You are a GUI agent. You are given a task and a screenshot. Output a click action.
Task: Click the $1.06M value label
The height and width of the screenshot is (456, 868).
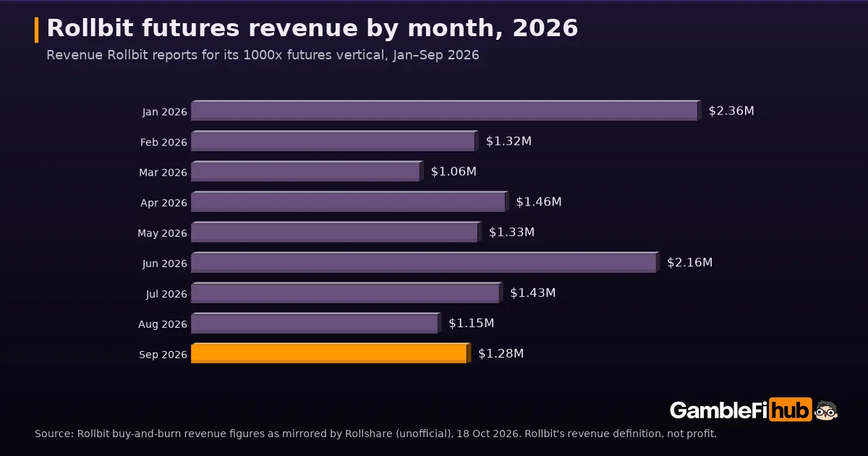click(454, 172)
